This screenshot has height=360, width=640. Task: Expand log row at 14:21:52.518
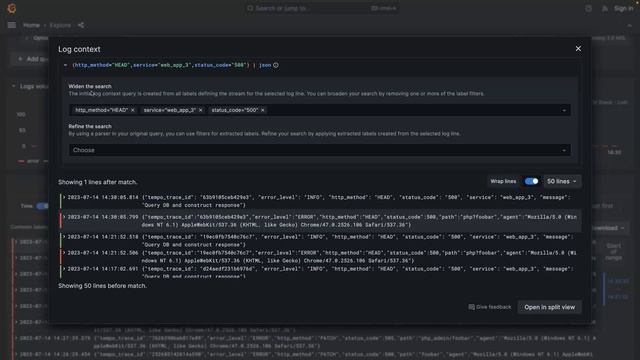pos(64,237)
